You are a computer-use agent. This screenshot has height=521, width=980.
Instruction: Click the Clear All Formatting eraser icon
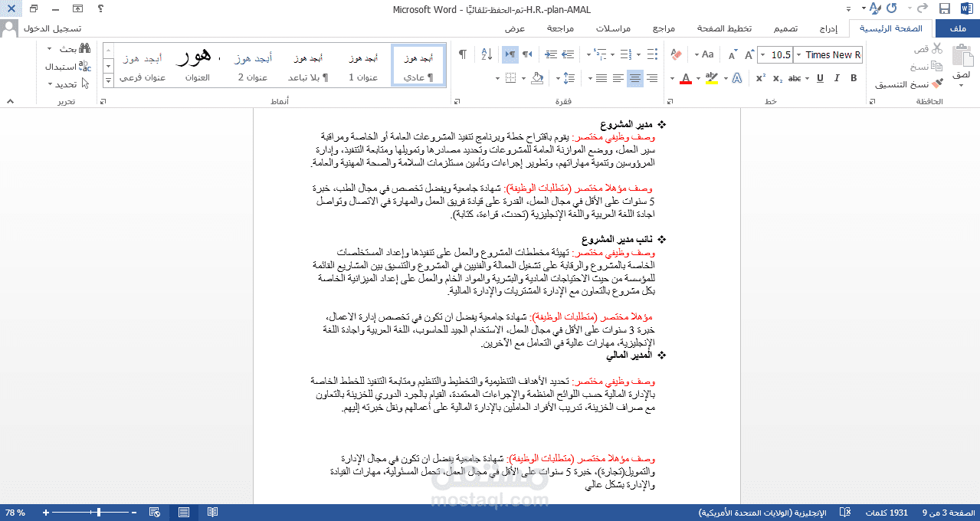[675, 54]
